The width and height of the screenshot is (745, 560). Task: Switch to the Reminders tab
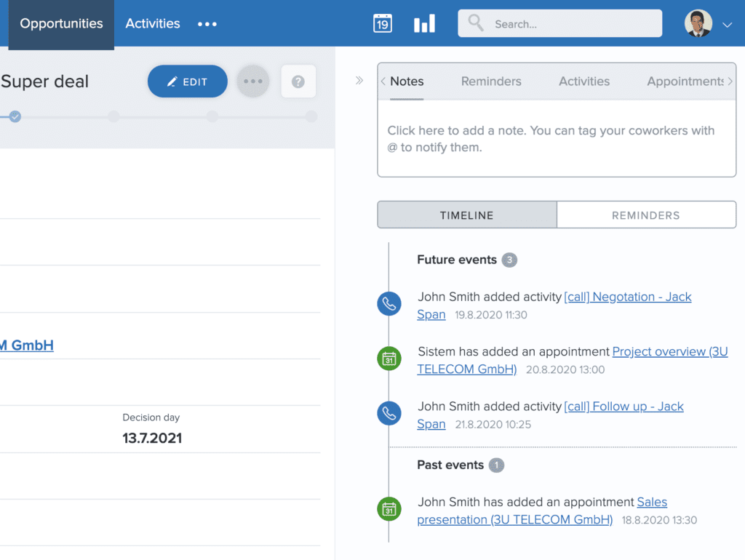491,81
